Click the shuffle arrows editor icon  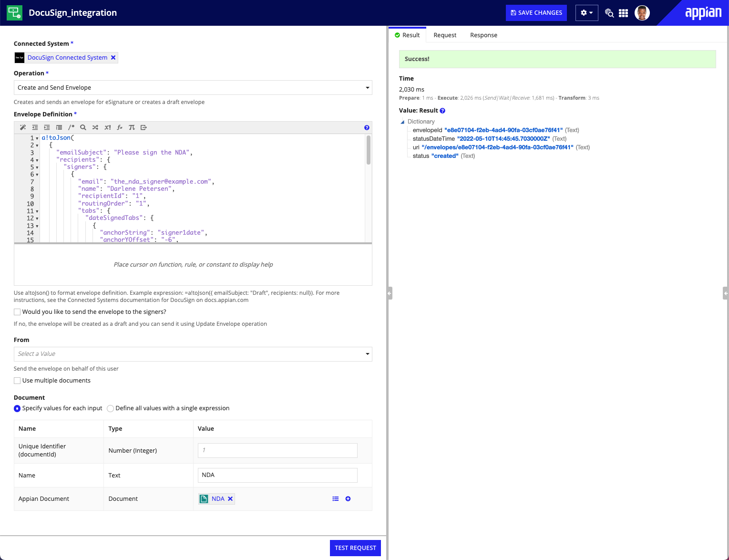tap(95, 127)
